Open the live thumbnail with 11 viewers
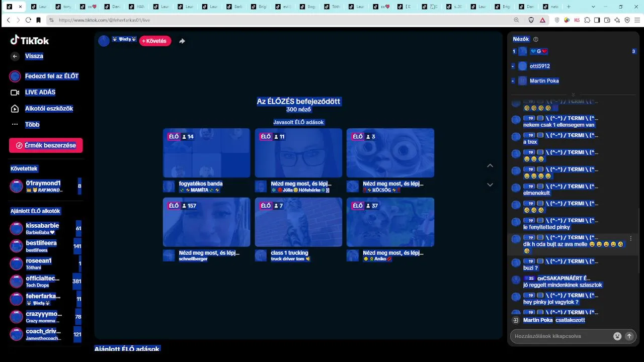Image resolution: width=644 pixels, height=362 pixels. 299,153
